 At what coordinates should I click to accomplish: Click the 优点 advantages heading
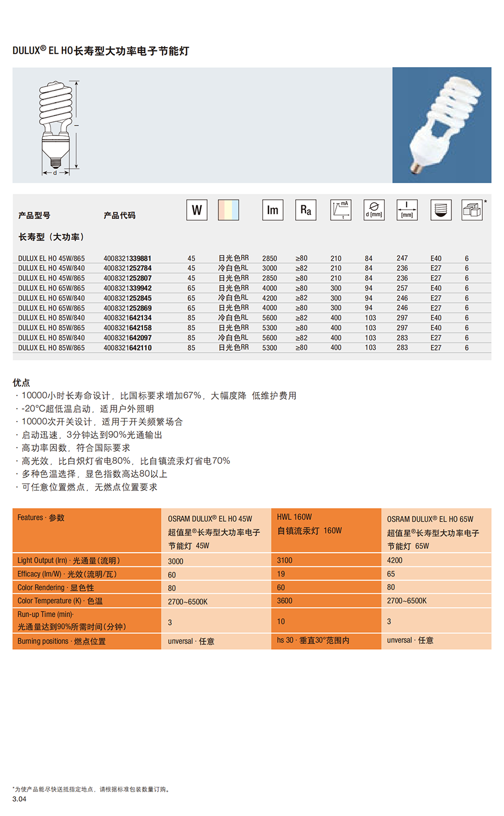pos(21,383)
